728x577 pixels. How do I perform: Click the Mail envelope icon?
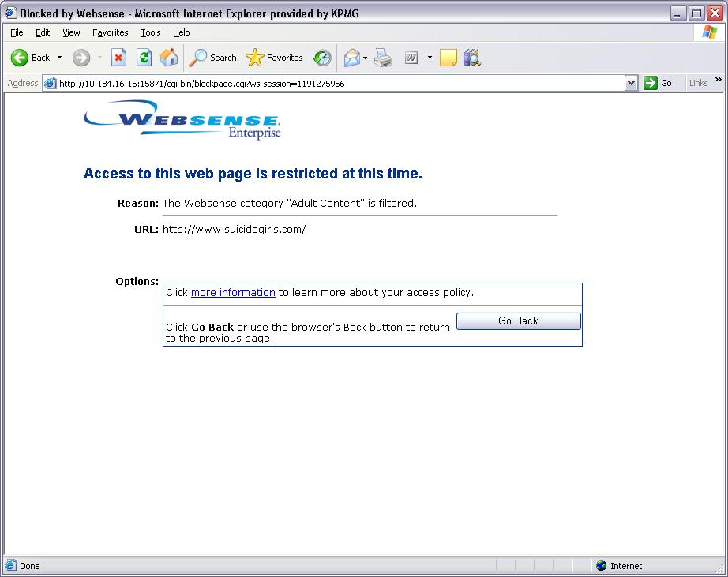(x=351, y=58)
